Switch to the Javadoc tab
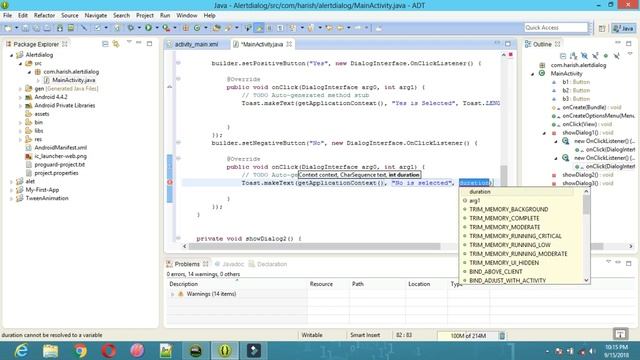 [229, 264]
